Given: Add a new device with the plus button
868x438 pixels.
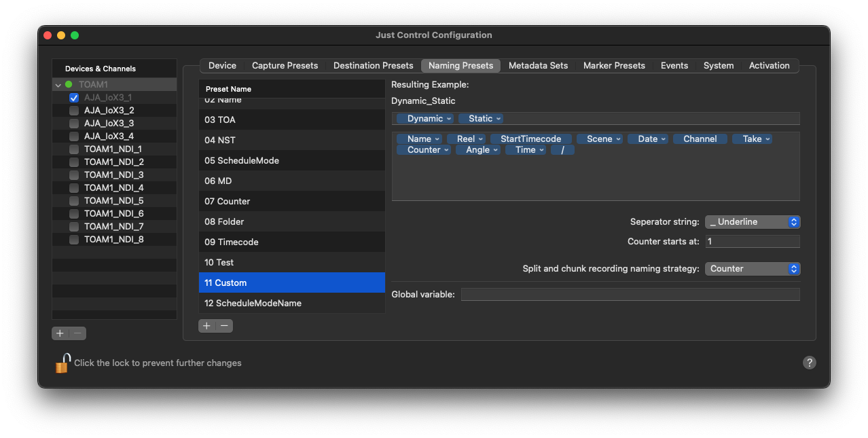Looking at the screenshot, I should click(x=60, y=333).
